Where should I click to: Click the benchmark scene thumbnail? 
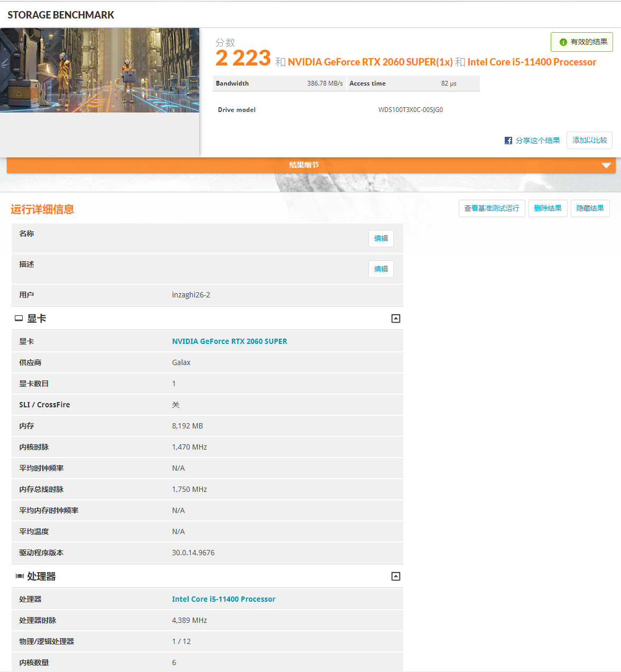(100, 70)
